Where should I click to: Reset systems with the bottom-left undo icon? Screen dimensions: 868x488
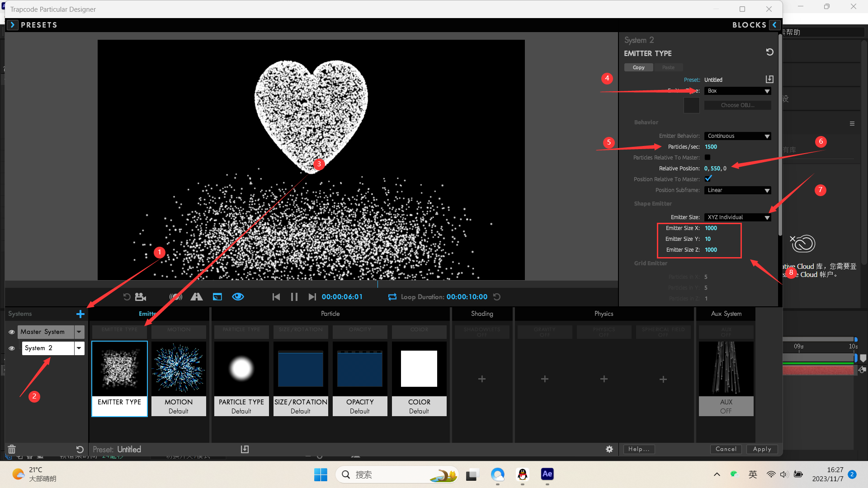[x=80, y=450]
